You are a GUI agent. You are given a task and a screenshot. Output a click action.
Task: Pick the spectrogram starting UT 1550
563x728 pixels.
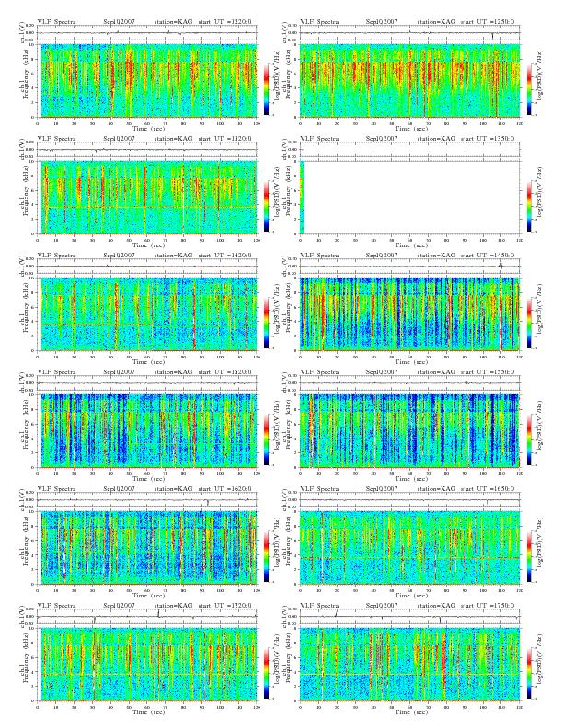tap(409, 431)
